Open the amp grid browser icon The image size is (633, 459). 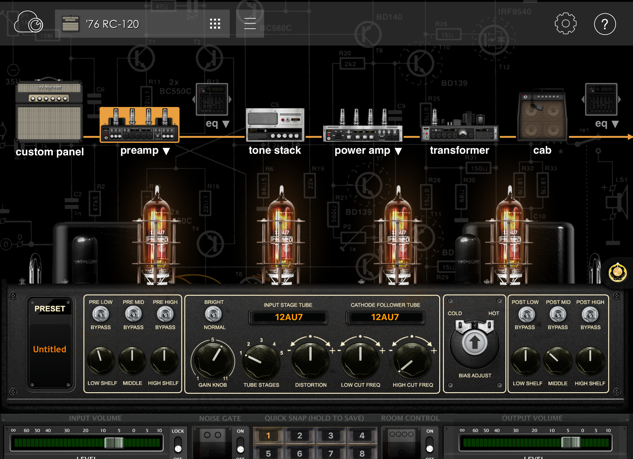pyautogui.click(x=215, y=24)
